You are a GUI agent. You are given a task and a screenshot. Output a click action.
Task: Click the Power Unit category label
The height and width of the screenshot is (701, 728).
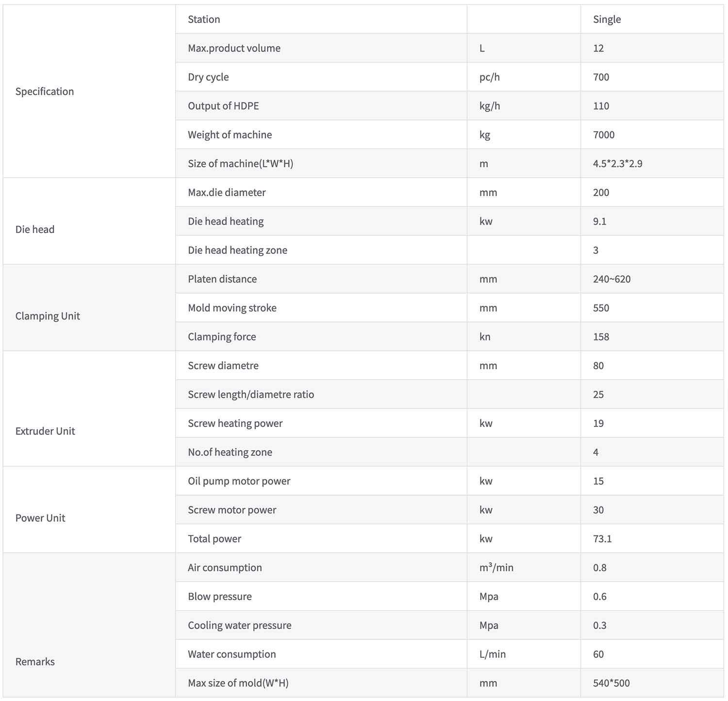click(40, 518)
